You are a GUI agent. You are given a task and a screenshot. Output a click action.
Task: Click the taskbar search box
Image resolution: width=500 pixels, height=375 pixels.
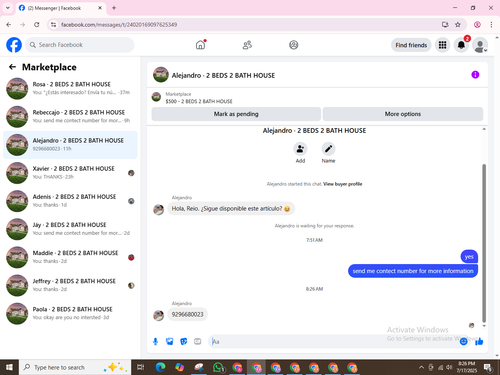(x=75, y=367)
